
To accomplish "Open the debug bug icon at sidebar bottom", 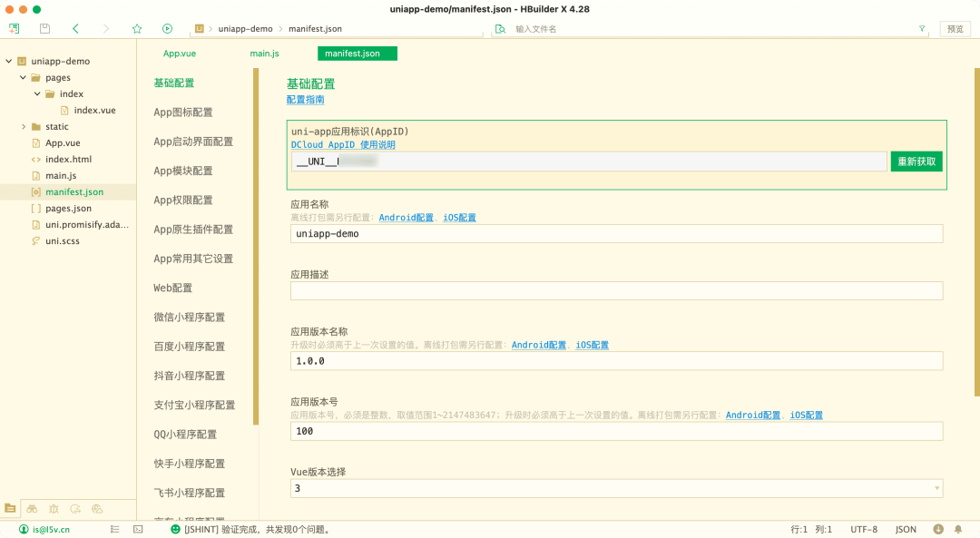I will [x=54, y=509].
